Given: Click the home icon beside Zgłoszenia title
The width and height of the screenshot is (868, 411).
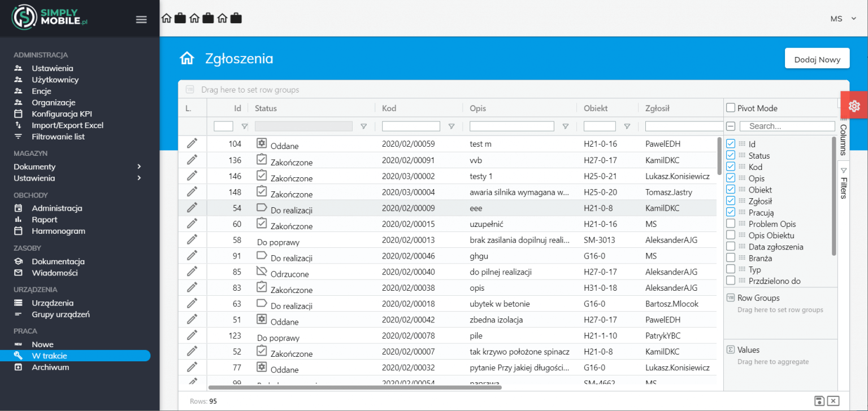Looking at the screenshot, I should point(187,58).
